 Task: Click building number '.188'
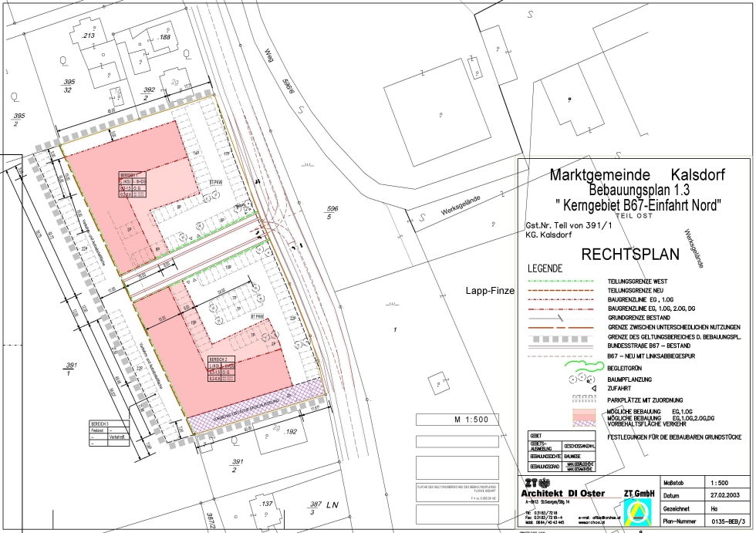pos(164,36)
